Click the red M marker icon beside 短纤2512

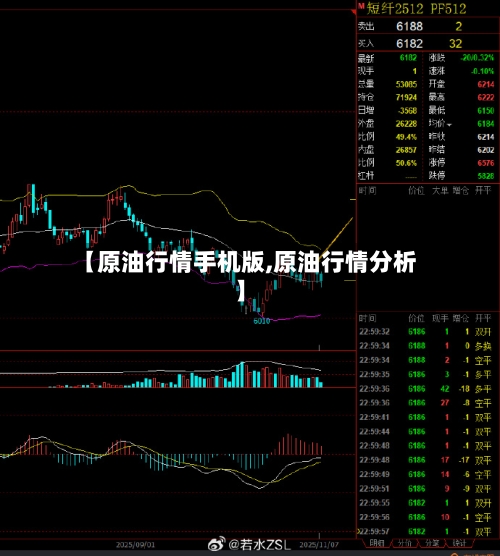click(x=361, y=6)
